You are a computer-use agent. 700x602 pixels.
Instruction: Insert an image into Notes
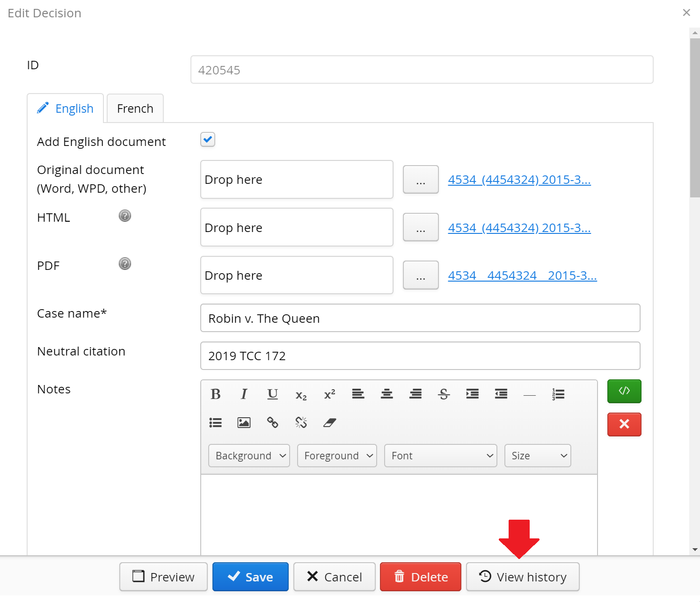pos(244,423)
